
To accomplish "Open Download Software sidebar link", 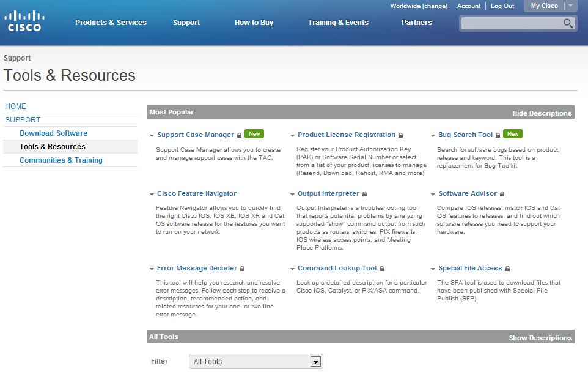I will (x=53, y=133).
